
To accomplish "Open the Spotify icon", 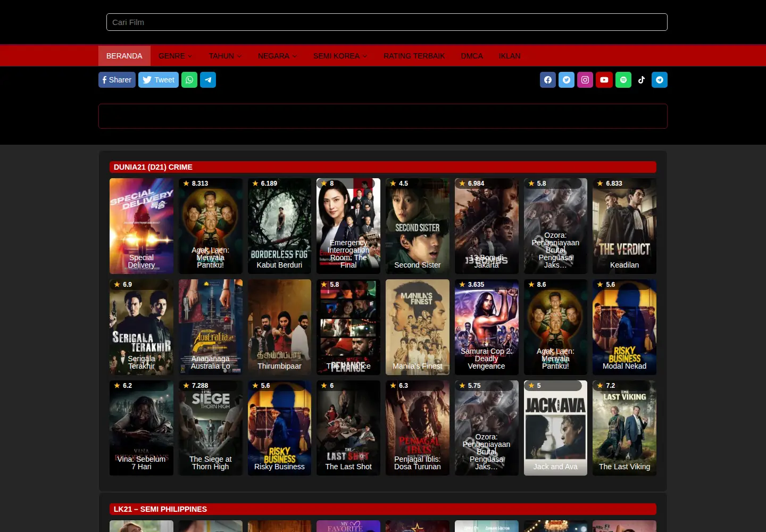I will pyautogui.click(x=623, y=80).
